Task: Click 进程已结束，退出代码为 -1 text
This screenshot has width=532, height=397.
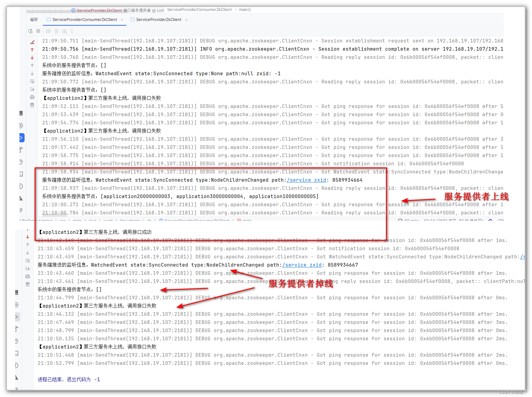Action: [69, 379]
